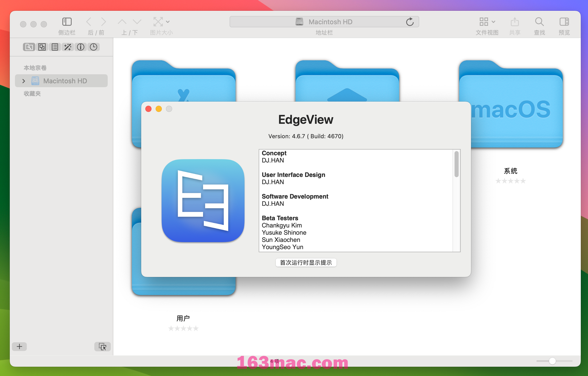Click the Version 4.6.7 text

click(x=306, y=136)
